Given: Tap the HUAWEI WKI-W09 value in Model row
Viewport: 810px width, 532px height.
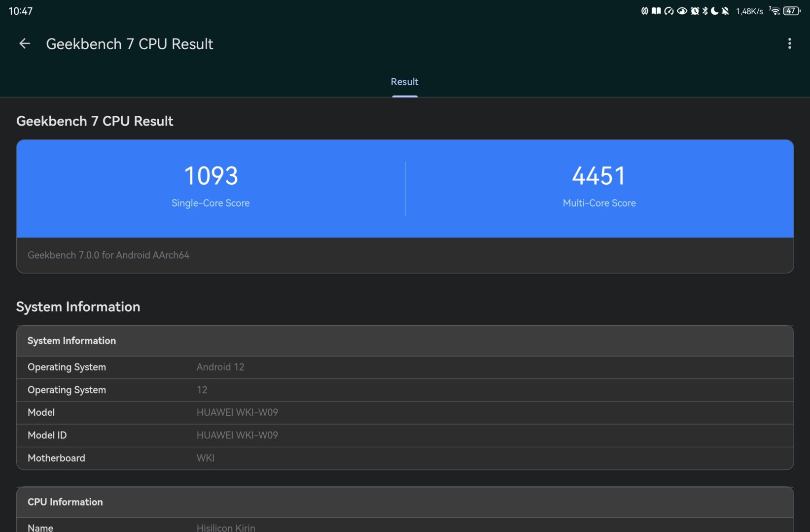Looking at the screenshot, I should pos(237,412).
